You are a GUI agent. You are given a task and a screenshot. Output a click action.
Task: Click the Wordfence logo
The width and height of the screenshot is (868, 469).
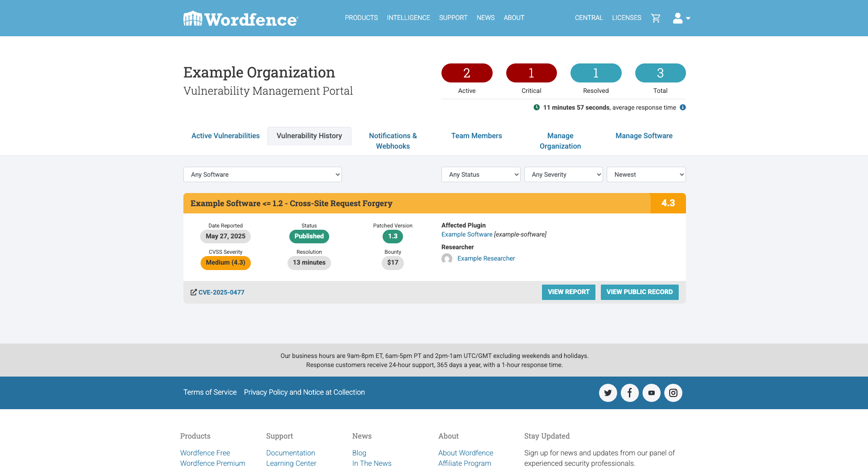pos(240,19)
